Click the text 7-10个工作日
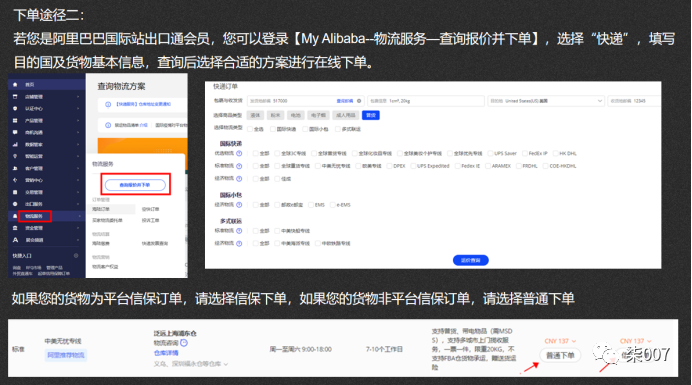Image resolution: width=692 pixels, height=385 pixels. [x=384, y=349]
